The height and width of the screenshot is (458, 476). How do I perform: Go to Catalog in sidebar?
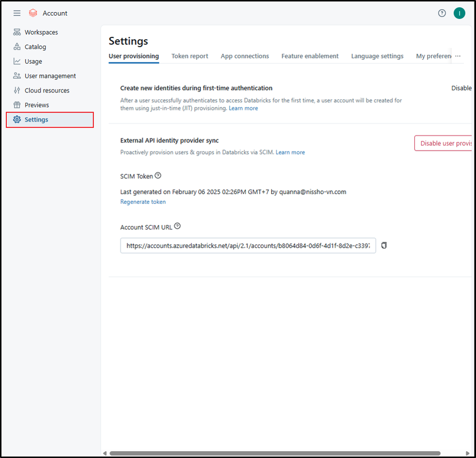(35, 47)
